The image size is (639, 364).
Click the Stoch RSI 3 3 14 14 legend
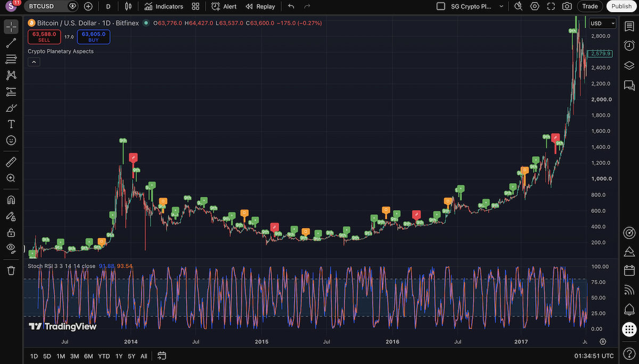point(62,266)
